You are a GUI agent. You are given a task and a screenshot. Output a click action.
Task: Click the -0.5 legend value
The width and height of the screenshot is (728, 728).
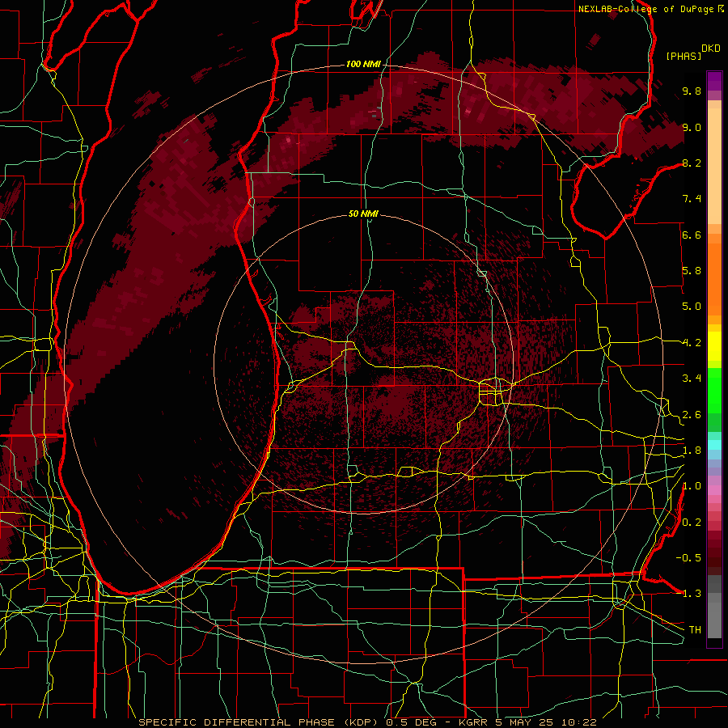pyautogui.click(x=688, y=558)
